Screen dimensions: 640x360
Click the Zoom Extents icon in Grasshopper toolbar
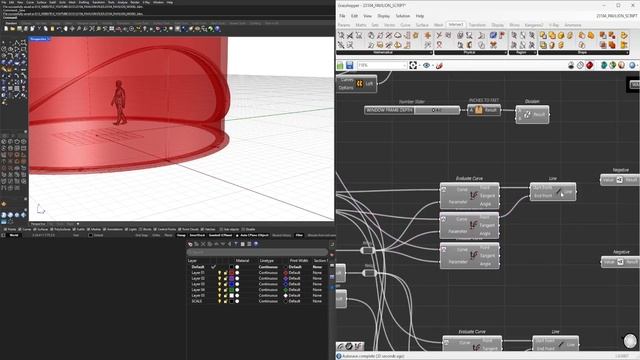[x=413, y=65]
